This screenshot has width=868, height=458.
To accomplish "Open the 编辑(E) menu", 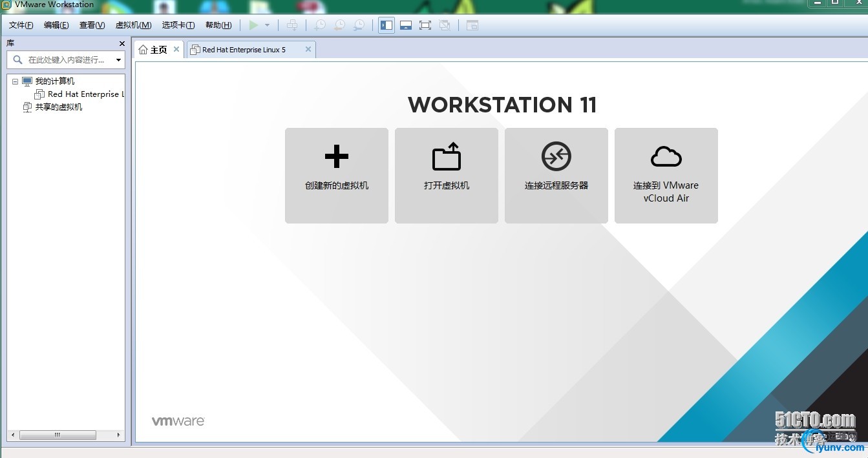I will [56, 25].
